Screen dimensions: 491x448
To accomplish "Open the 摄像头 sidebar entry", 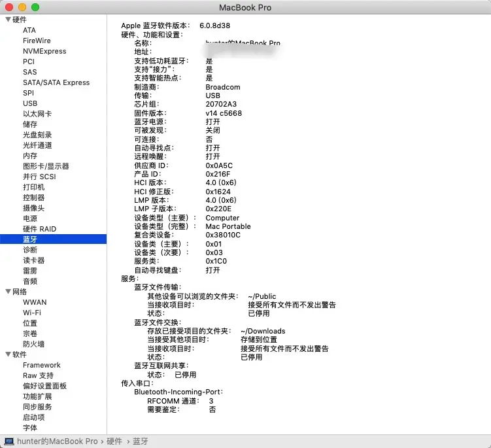I will (x=33, y=208).
